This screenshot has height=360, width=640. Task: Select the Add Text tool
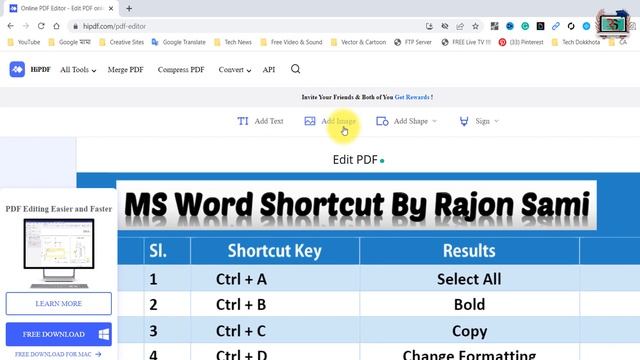[x=260, y=121]
